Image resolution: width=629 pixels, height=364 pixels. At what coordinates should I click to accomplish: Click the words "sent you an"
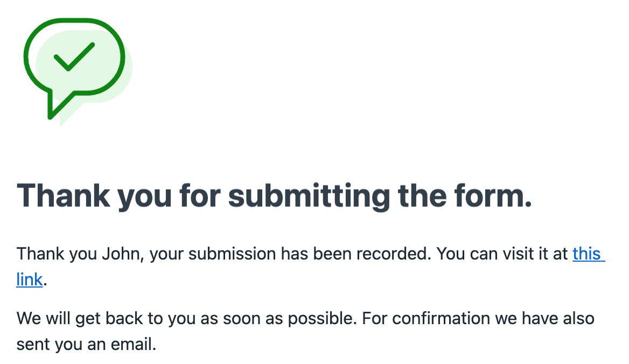61,345
